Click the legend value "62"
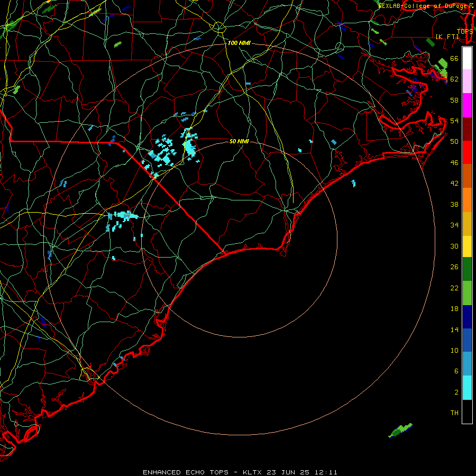Image resolution: width=476 pixels, height=476 pixels. click(x=454, y=79)
